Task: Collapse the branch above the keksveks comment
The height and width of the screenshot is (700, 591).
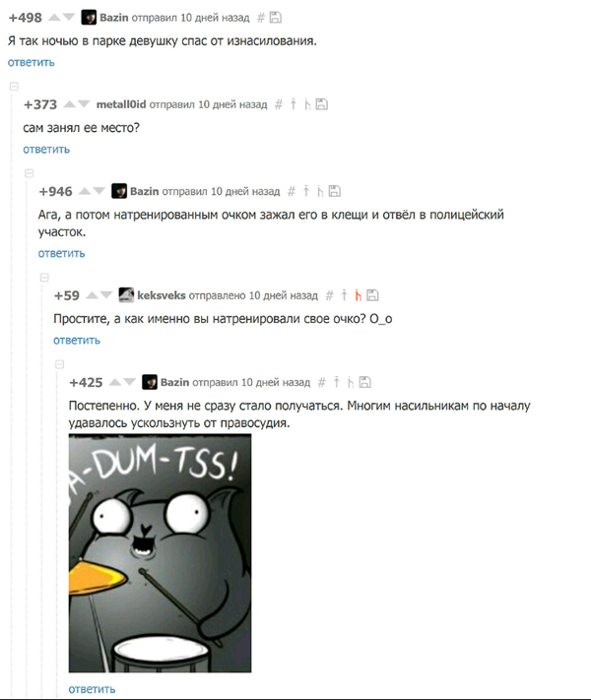Action: [44, 278]
